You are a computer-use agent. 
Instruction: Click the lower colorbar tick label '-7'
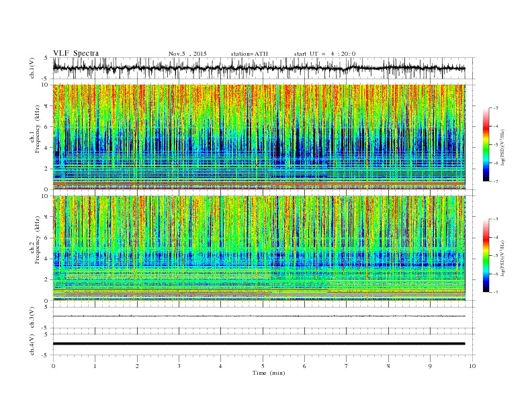click(495, 292)
